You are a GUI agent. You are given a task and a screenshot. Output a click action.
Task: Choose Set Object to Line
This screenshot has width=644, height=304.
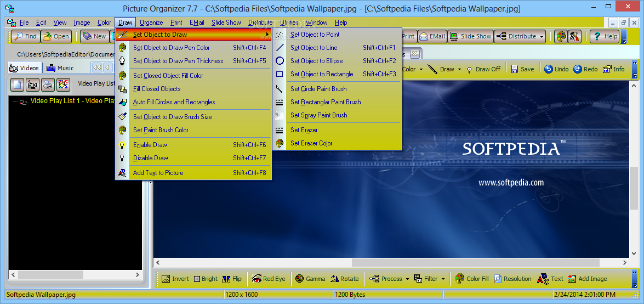point(337,48)
